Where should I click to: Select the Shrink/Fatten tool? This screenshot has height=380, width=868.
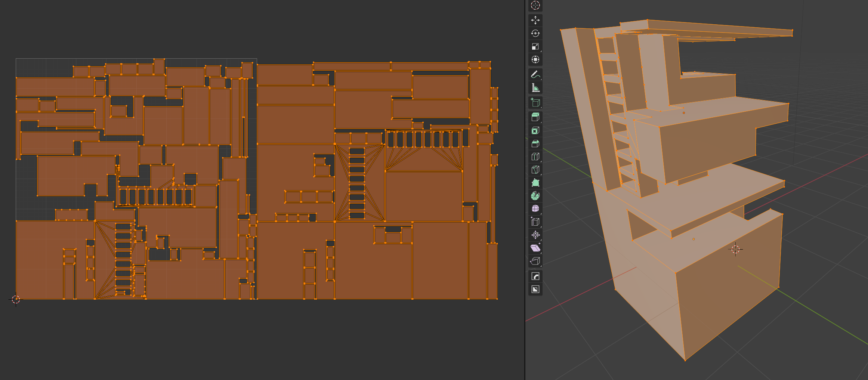[x=535, y=235]
